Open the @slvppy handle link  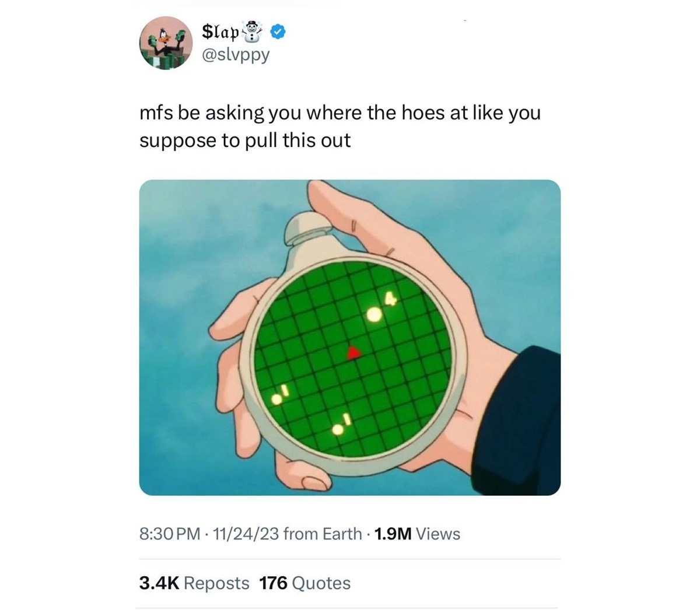pyautogui.click(x=236, y=55)
